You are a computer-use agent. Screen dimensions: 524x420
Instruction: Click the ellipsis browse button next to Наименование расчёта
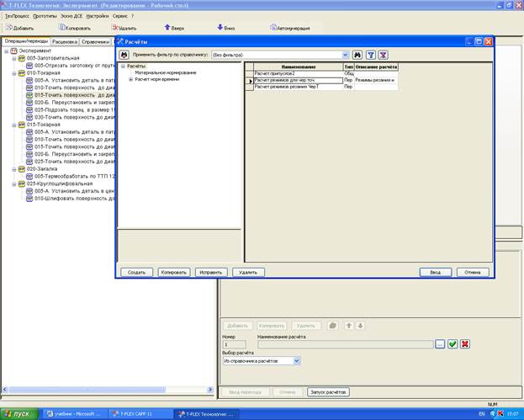[x=440, y=344]
